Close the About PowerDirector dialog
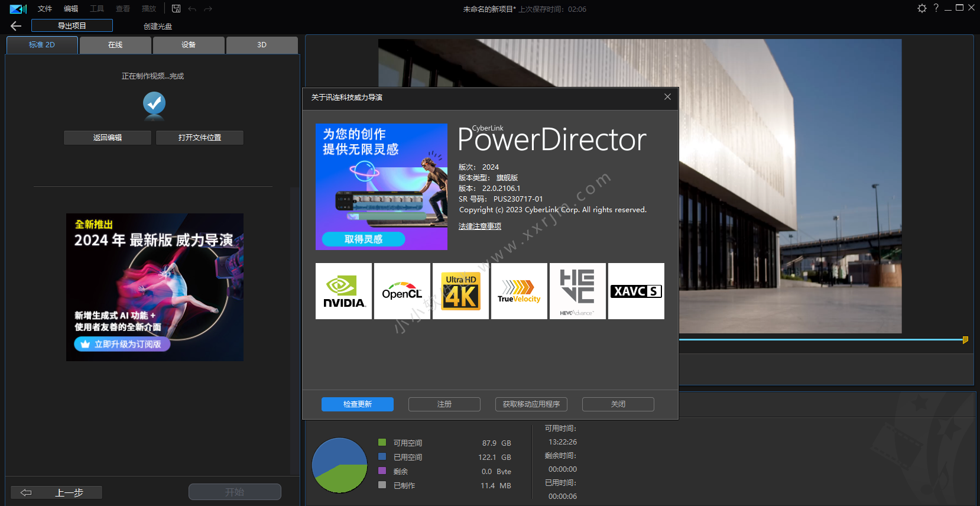 pyautogui.click(x=667, y=97)
